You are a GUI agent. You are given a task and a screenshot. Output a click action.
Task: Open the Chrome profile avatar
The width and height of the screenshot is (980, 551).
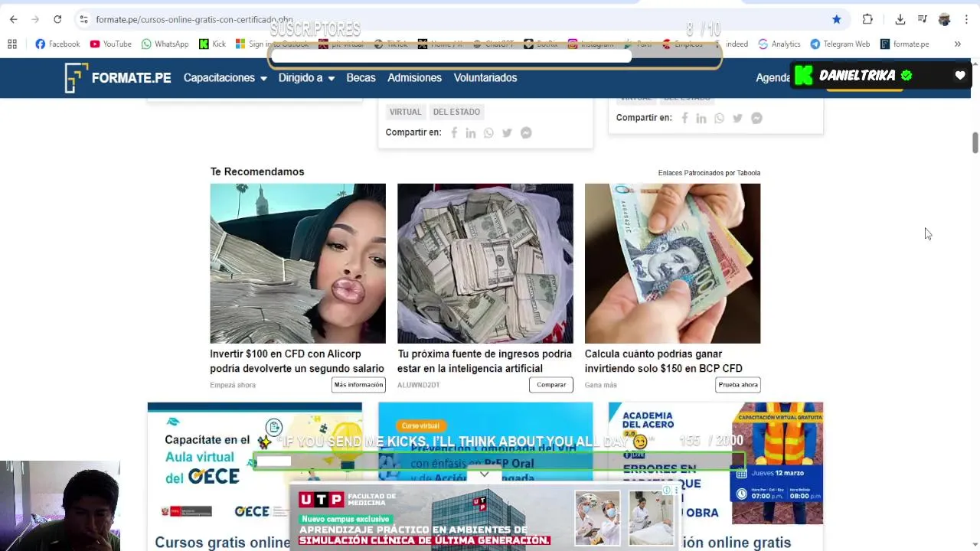pyautogui.click(x=944, y=19)
